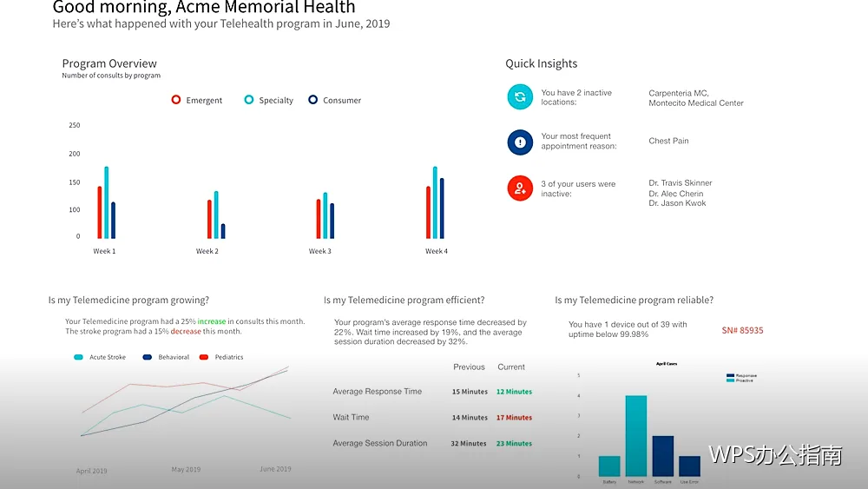Click the Behavioral legend marker

coord(148,357)
